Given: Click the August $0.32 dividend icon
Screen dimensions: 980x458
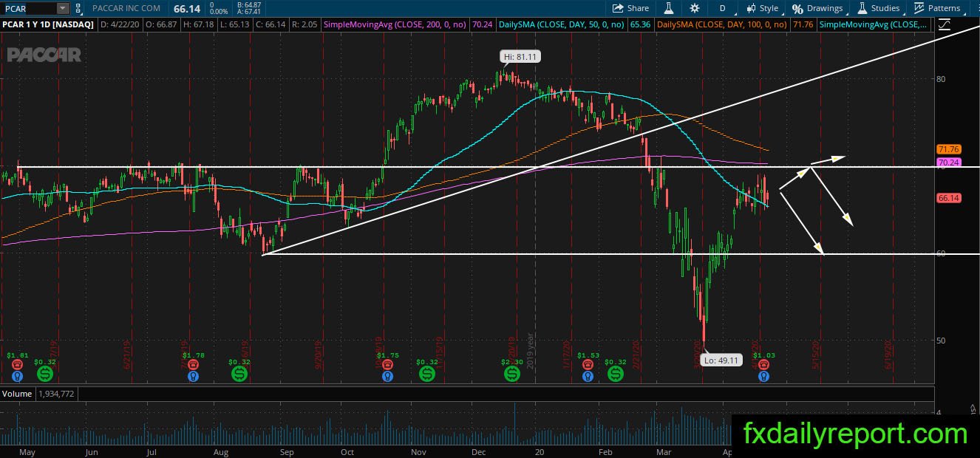Looking at the screenshot, I should click(x=239, y=374).
